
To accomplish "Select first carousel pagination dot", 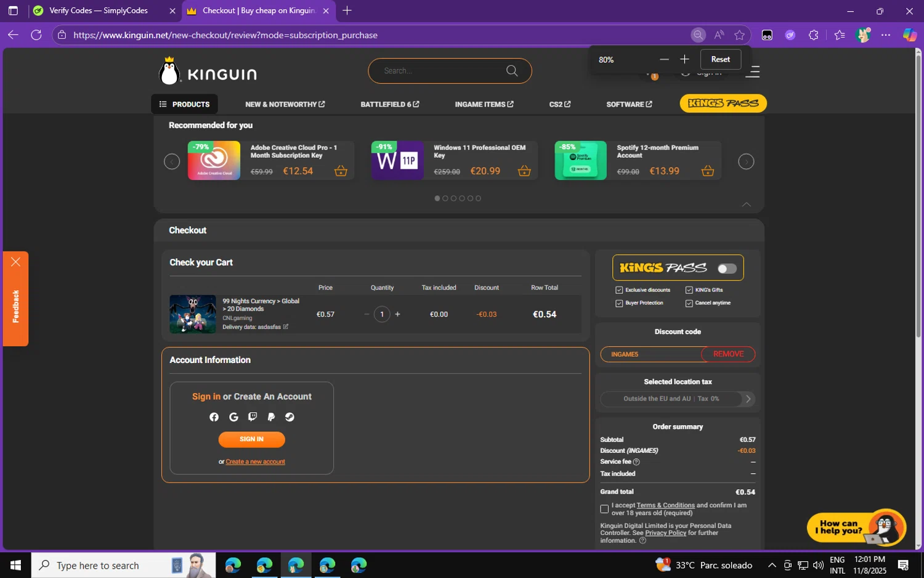I will tap(437, 198).
